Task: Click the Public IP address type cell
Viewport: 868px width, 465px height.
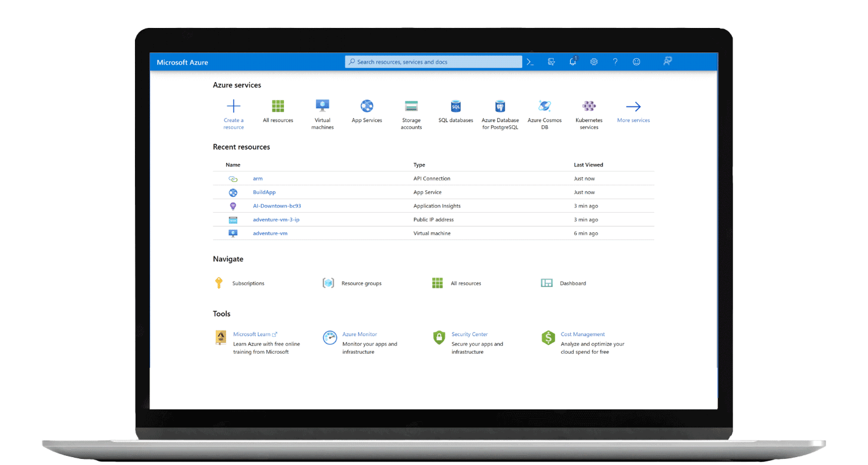Action: (433, 219)
